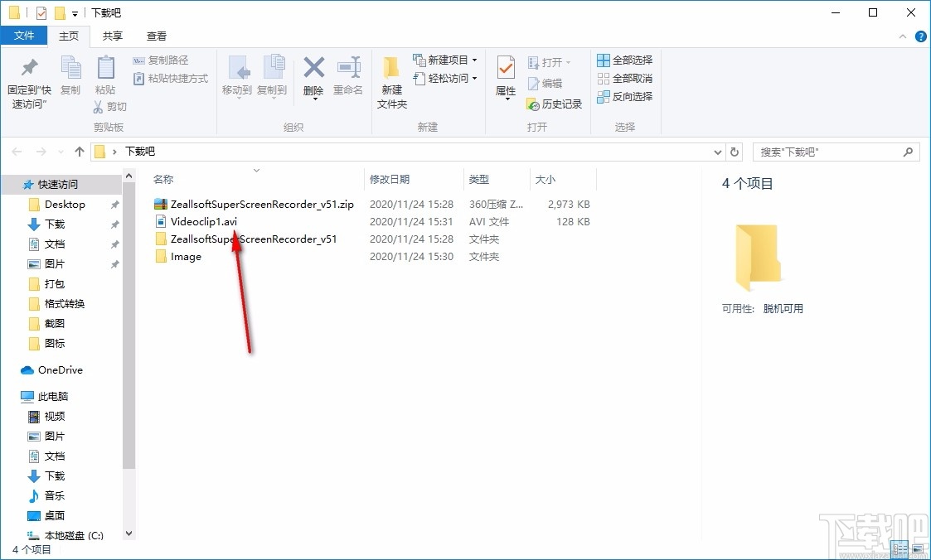Toggle large icons view in status bar
This screenshot has height=560, width=931.
(x=918, y=548)
